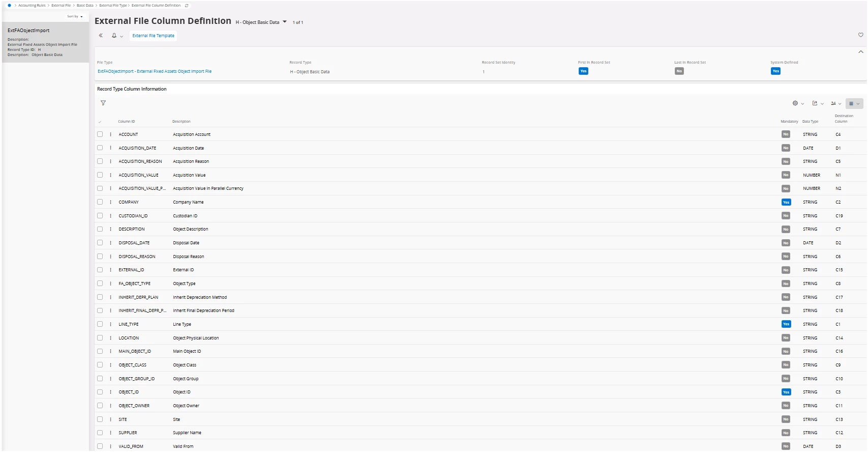
Task: Open the list view layout icon
Action: [851, 103]
